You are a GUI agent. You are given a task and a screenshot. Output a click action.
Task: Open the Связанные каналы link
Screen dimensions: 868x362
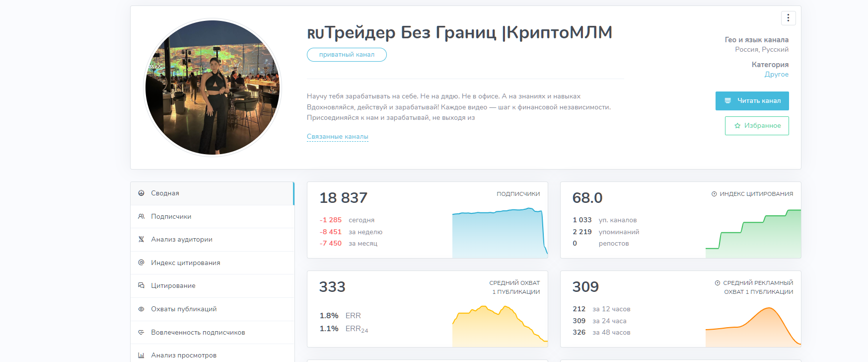[x=338, y=137]
